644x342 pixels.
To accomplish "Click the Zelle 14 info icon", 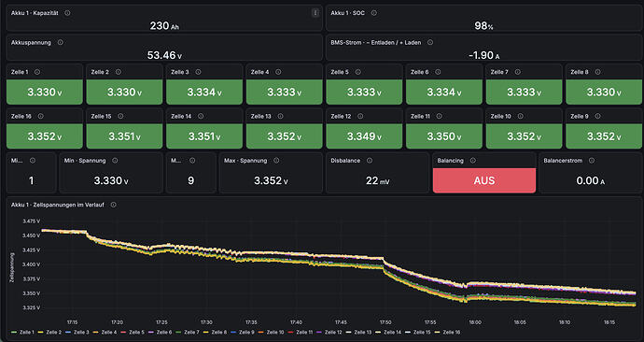I will (201, 116).
